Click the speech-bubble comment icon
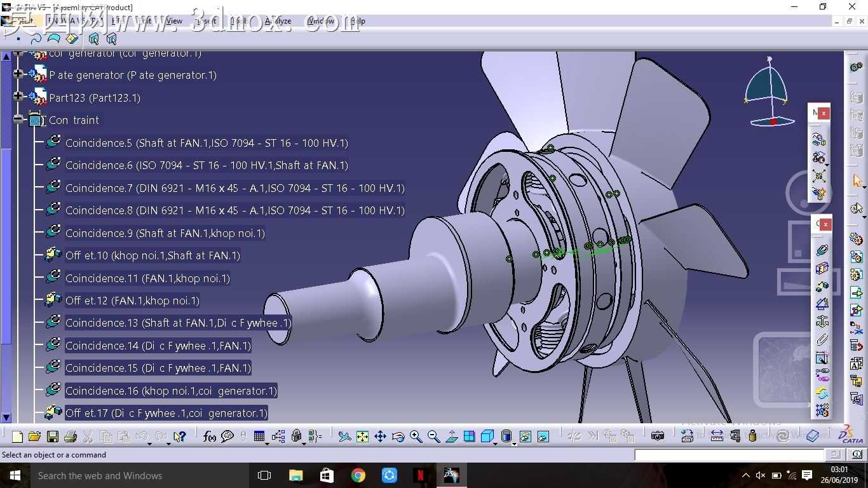The image size is (868, 488). click(227, 437)
